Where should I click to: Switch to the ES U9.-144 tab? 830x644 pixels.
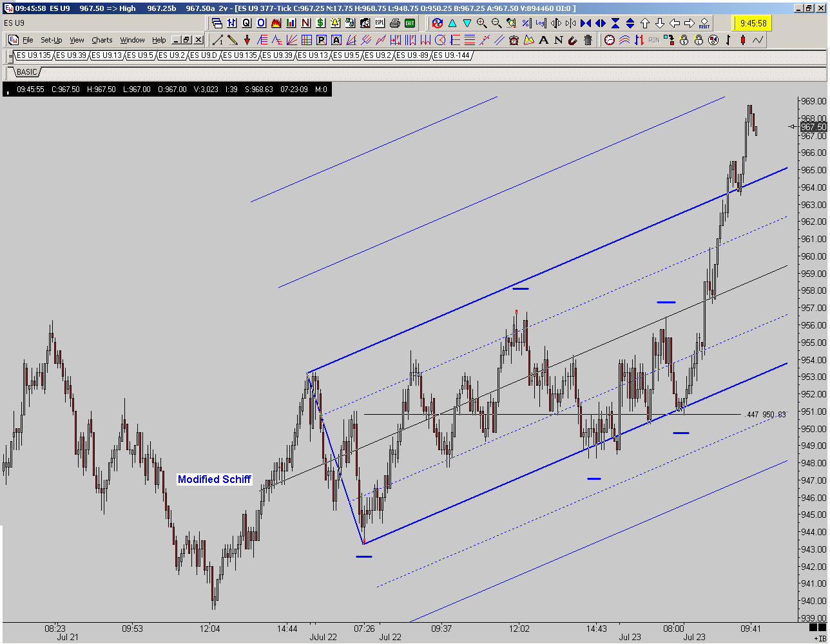(452, 55)
